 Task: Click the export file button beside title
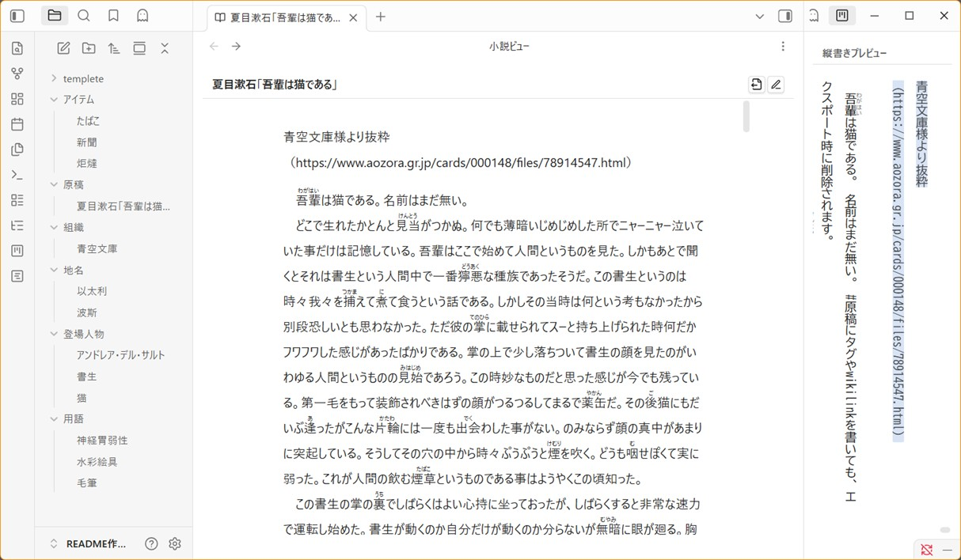tap(756, 84)
